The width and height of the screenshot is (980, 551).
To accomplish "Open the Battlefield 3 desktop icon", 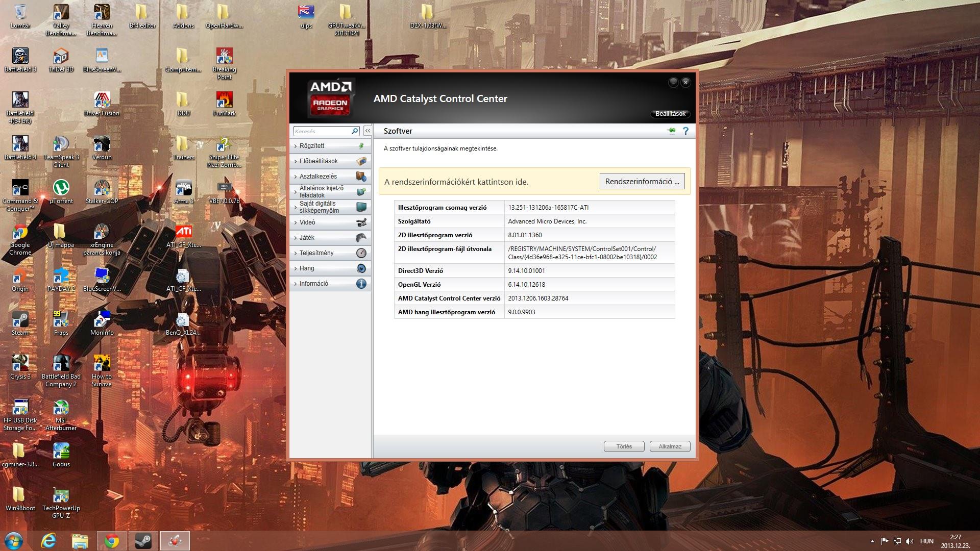I will pyautogui.click(x=20, y=59).
